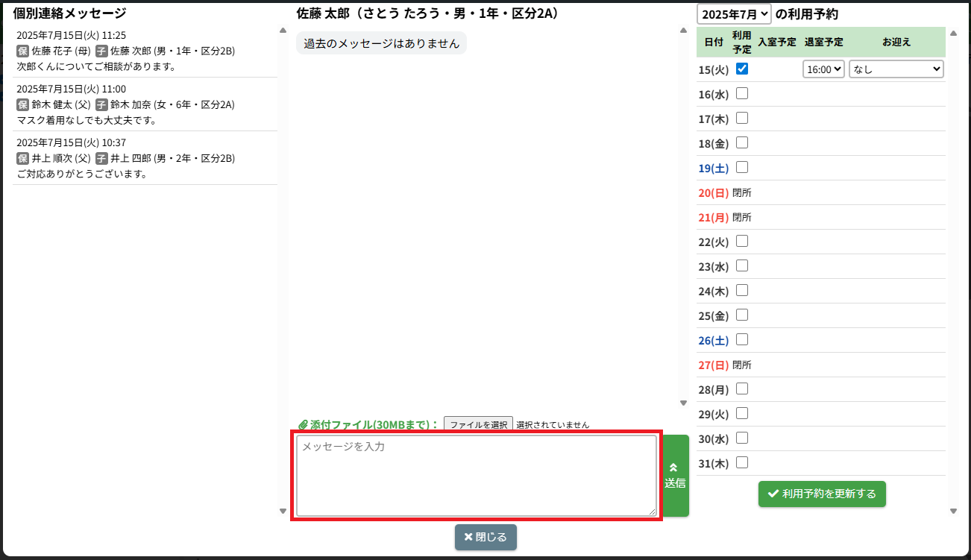
Task: Select the 10:37 message from 井上 順次
Action: [145, 158]
